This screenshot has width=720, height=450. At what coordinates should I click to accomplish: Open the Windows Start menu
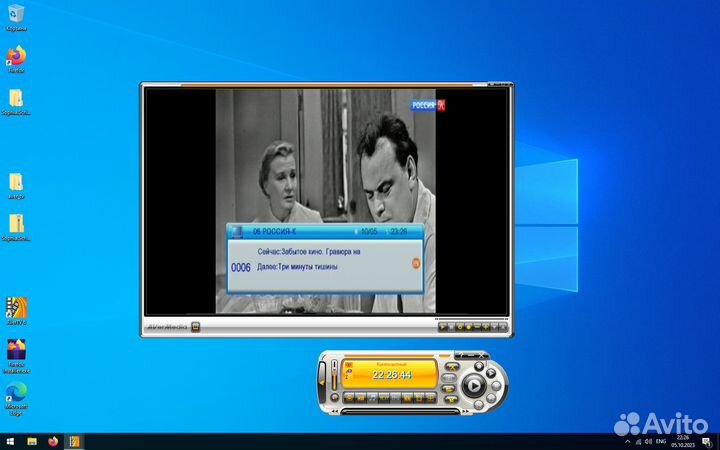click(10, 442)
